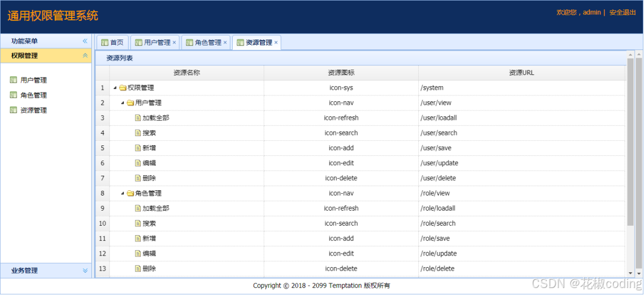Close the 用户管理 tab

tap(174, 42)
